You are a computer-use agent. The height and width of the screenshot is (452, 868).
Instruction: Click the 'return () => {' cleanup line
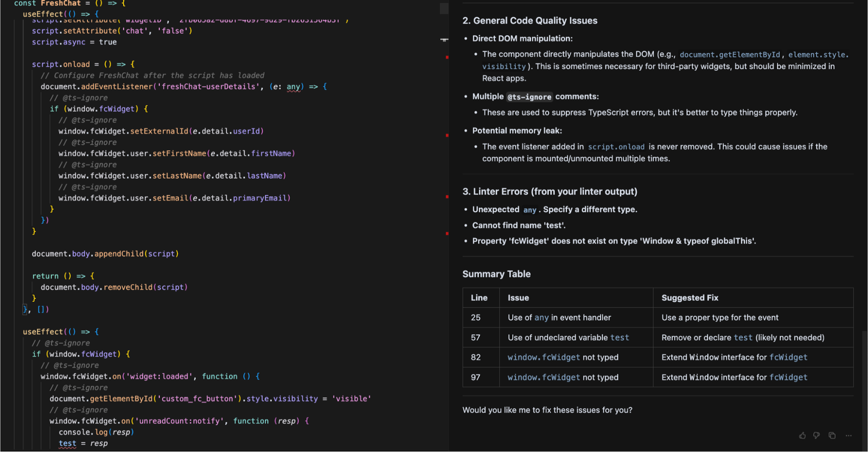[63, 276]
